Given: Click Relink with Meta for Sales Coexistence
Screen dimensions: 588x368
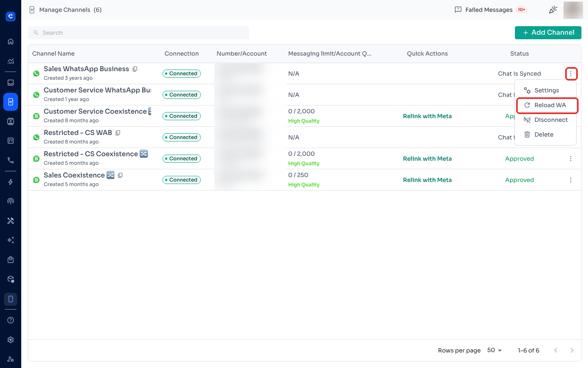Looking at the screenshot, I should coord(427,180).
